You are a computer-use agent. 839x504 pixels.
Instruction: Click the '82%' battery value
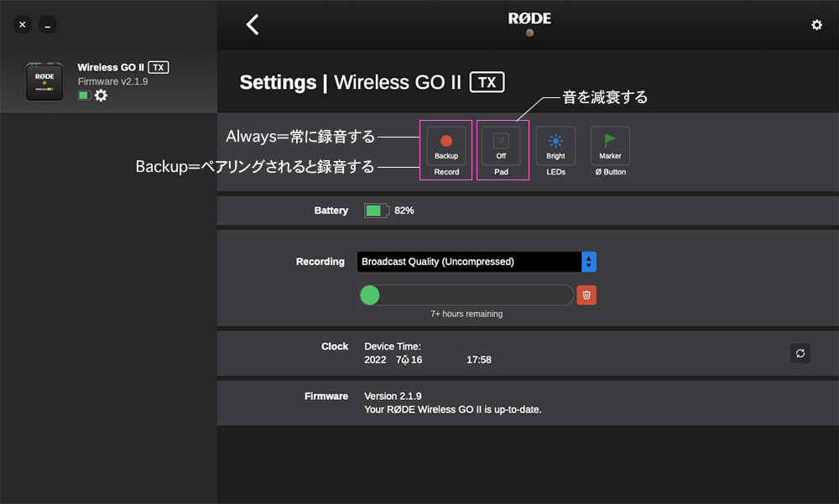tap(404, 210)
